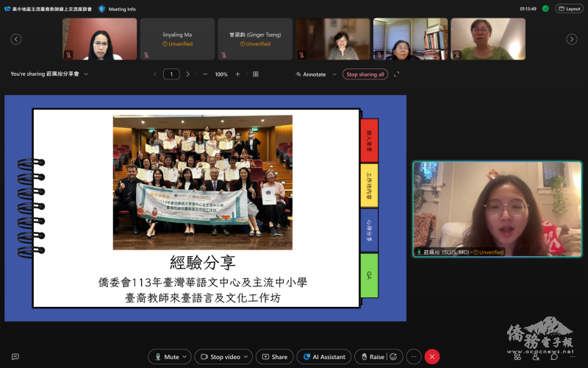Stop your video
The image size is (588, 368).
pos(220,357)
